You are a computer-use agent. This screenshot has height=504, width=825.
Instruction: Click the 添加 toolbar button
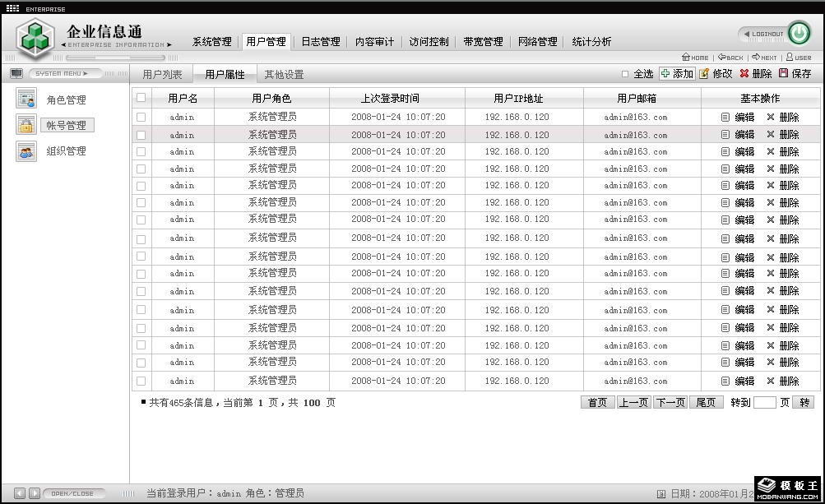pos(677,74)
